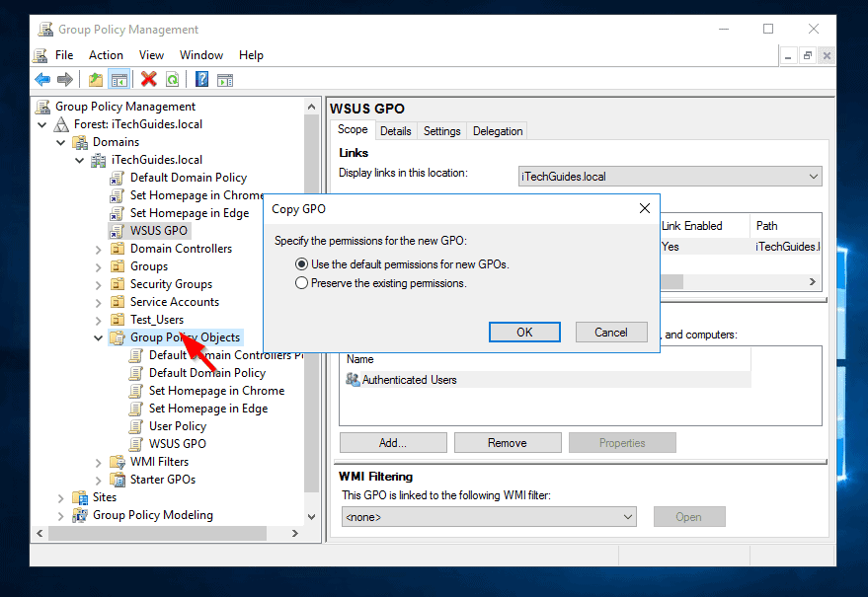Click the User Policy GPO scroll icon
The width and height of the screenshot is (868, 597).
pos(135,426)
